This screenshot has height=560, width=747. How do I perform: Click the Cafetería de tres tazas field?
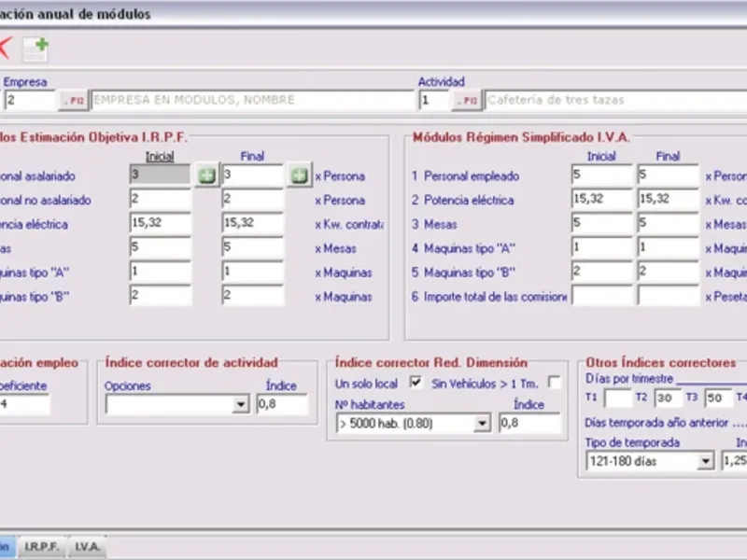(616, 101)
